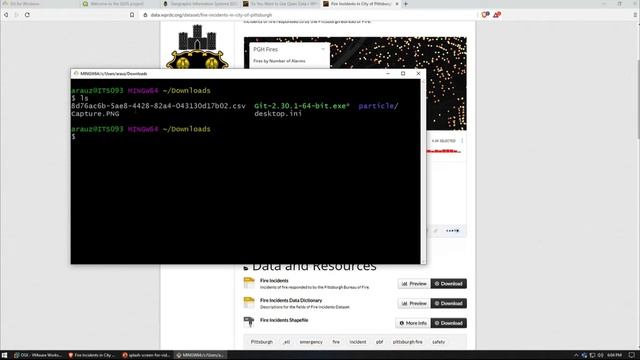Click the bookmark icon beside the address bar

(132, 15)
